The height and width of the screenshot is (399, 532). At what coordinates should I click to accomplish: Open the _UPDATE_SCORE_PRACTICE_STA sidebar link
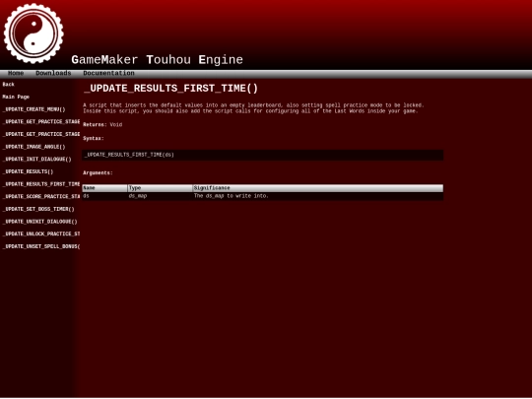[x=41, y=197]
